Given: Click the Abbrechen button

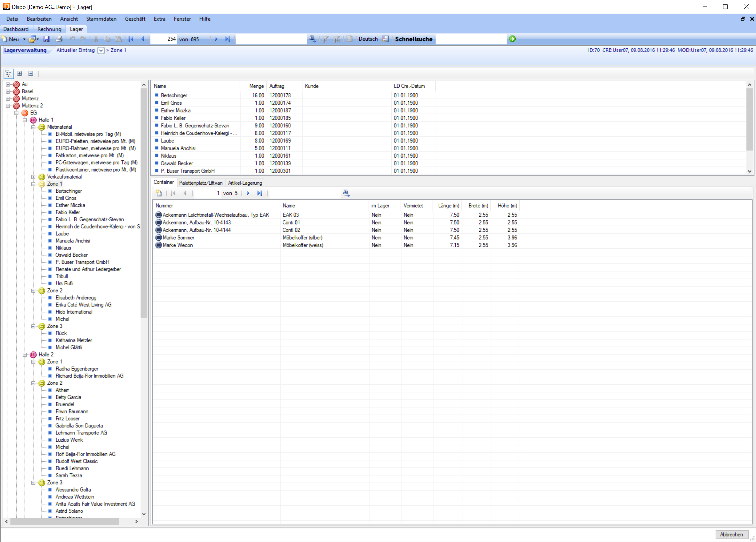Looking at the screenshot, I should [731, 534].
